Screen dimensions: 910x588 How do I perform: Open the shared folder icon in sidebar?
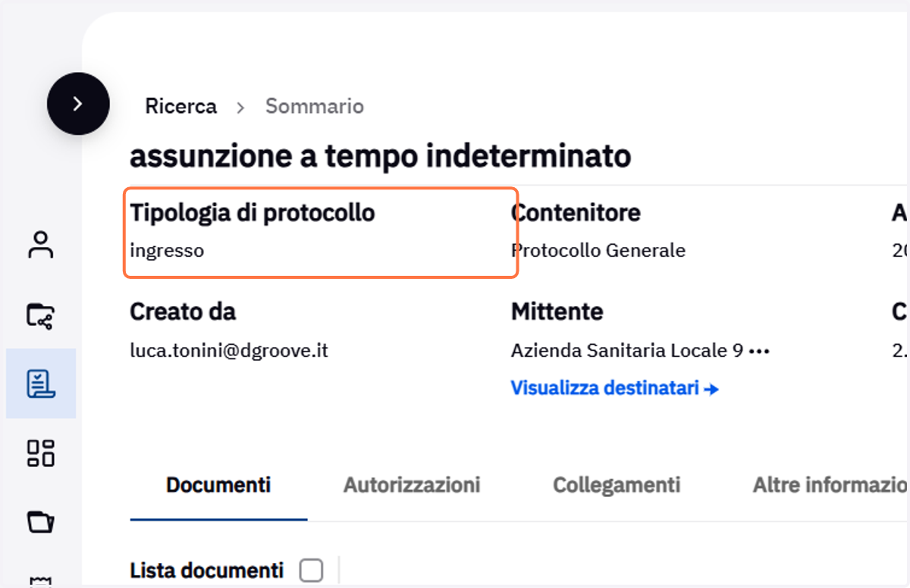click(x=41, y=315)
